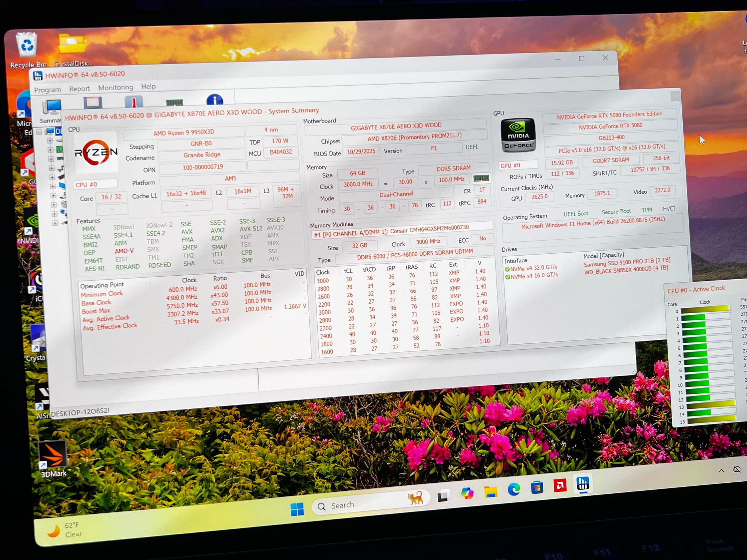Collapse the DESKTOP root tree node
747x560 pixels.
[39, 132]
